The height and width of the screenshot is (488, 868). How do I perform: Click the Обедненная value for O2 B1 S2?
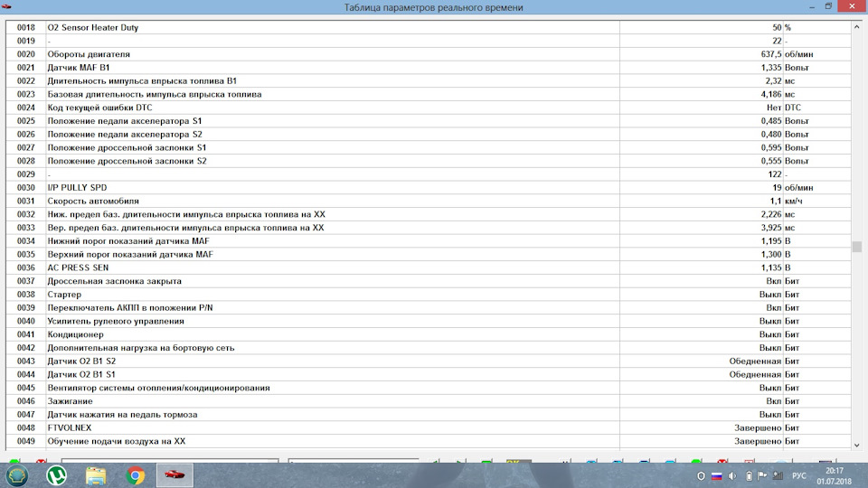pyautogui.click(x=755, y=361)
